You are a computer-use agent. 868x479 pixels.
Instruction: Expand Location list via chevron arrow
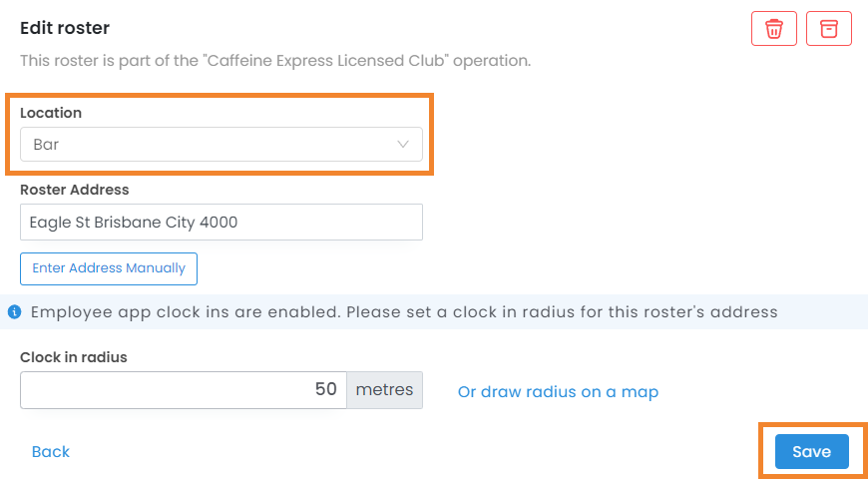[x=403, y=145]
